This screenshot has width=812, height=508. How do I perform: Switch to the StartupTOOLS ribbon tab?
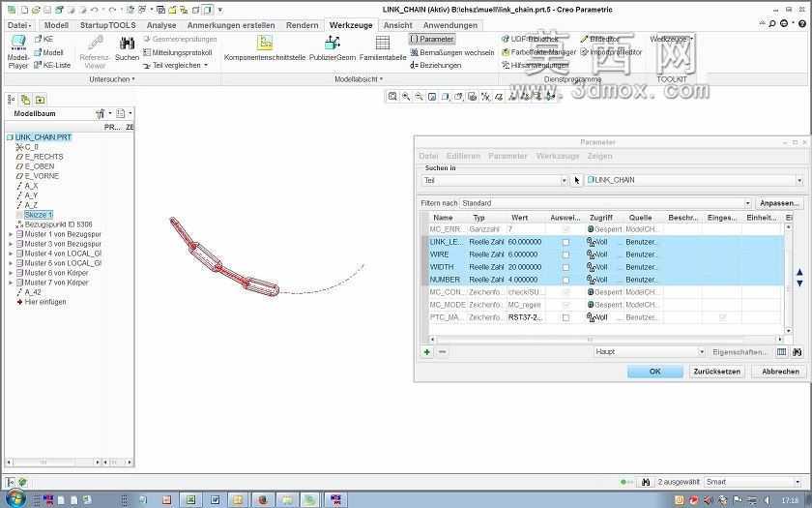[107, 25]
